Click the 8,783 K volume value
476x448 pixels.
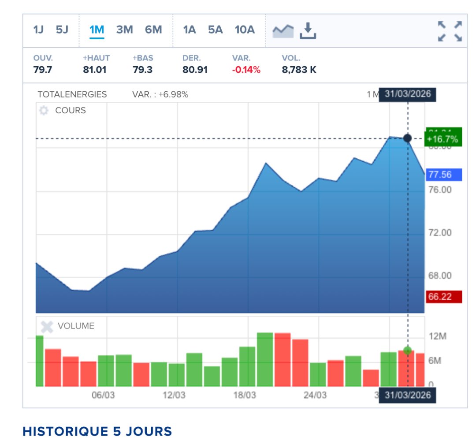tap(299, 70)
